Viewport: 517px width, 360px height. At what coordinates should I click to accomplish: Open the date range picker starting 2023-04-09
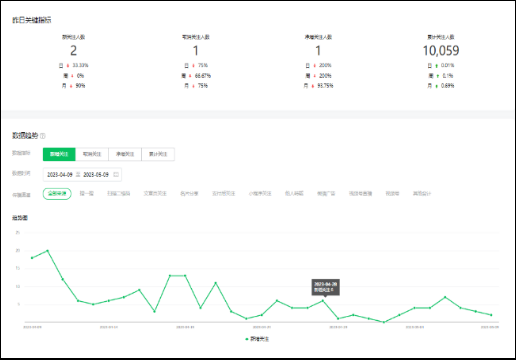(82, 174)
